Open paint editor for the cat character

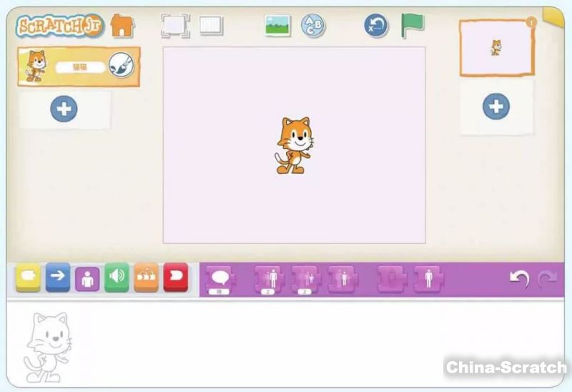coord(120,66)
